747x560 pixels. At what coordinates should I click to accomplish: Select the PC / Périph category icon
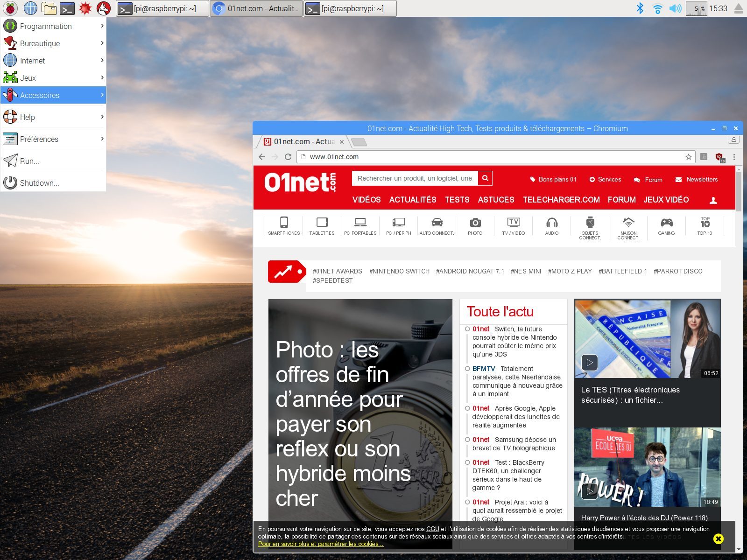pyautogui.click(x=399, y=226)
